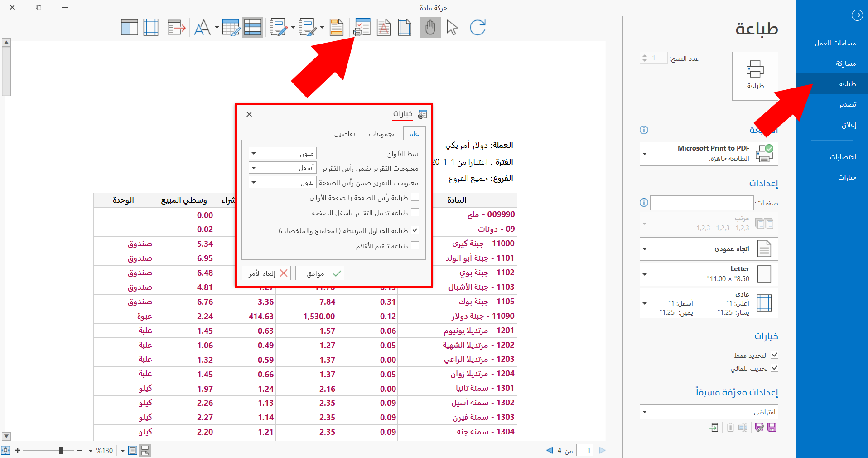Click the page margins blue-lined page icon
The image size is (868, 458).
pos(405,27)
